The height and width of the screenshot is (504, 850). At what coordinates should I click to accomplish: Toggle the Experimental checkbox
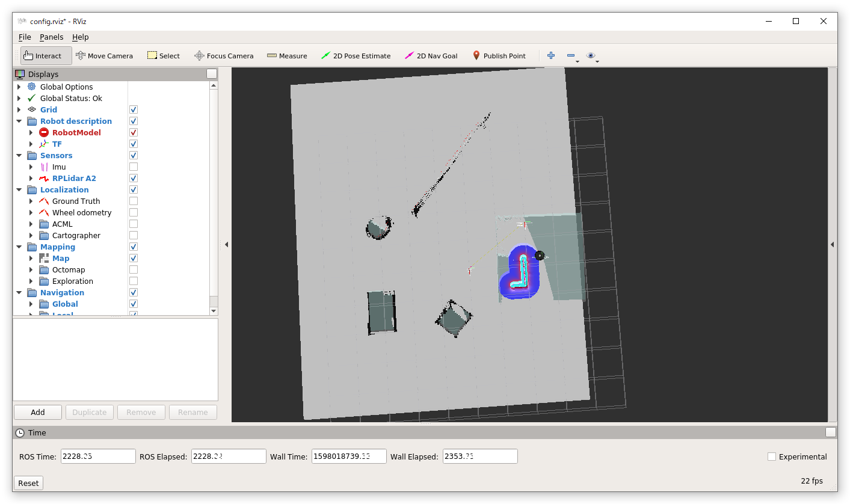pyautogui.click(x=772, y=456)
